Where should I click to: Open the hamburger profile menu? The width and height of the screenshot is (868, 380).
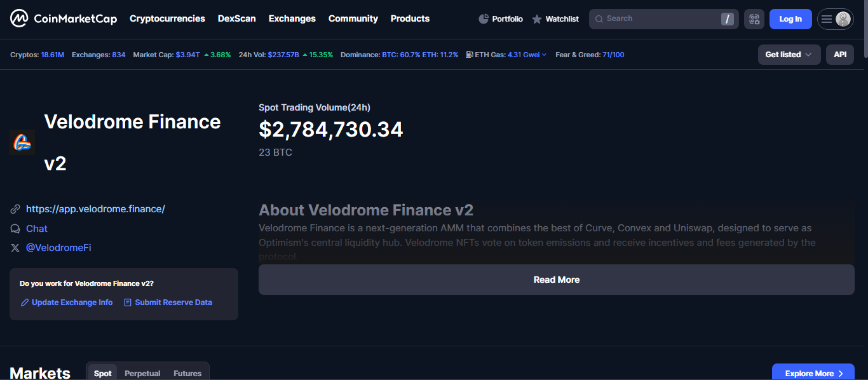827,19
